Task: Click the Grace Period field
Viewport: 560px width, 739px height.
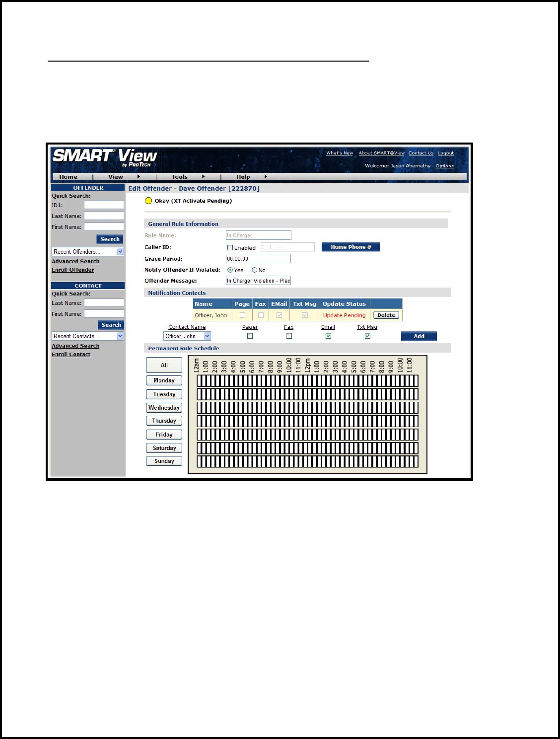Action: click(x=258, y=259)
